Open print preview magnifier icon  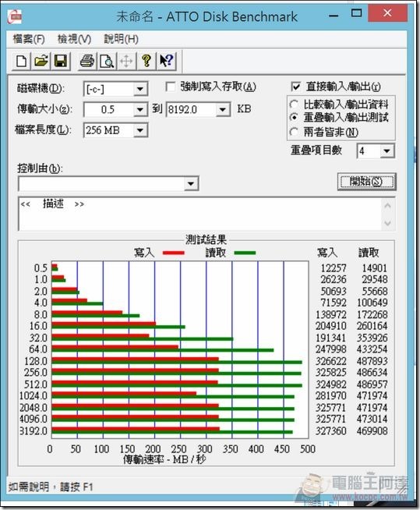point(107,61)
